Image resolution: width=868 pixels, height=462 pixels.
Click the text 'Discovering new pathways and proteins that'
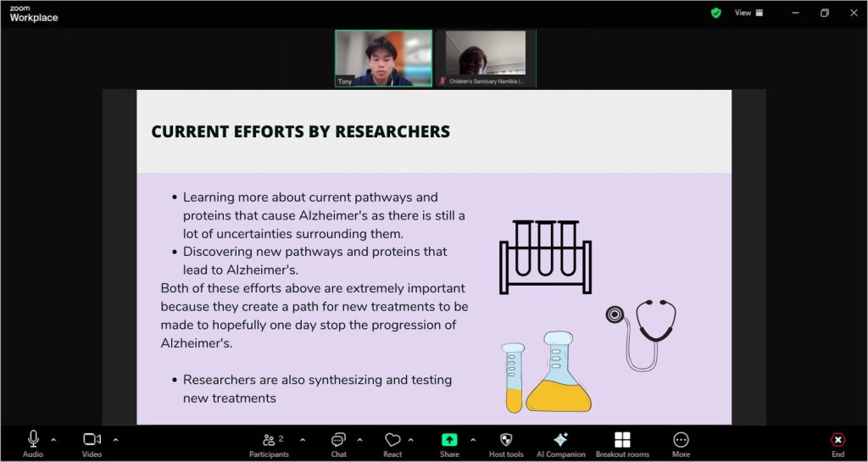[315, 252]
